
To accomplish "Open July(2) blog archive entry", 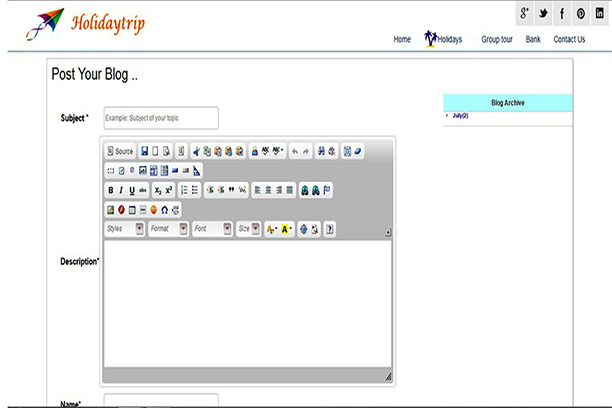I will [460, 116].
